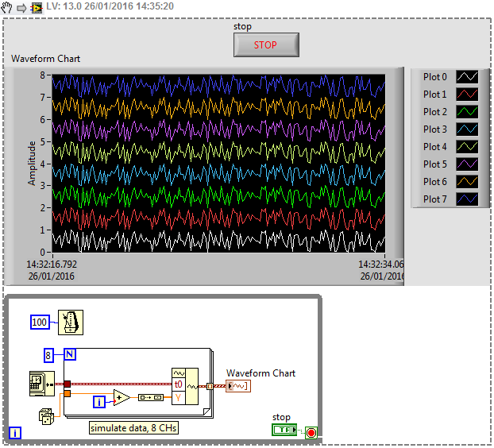This screenshot has width=494, height=448.
Task: Click the Build Waveform node
Action: point(185,386)
